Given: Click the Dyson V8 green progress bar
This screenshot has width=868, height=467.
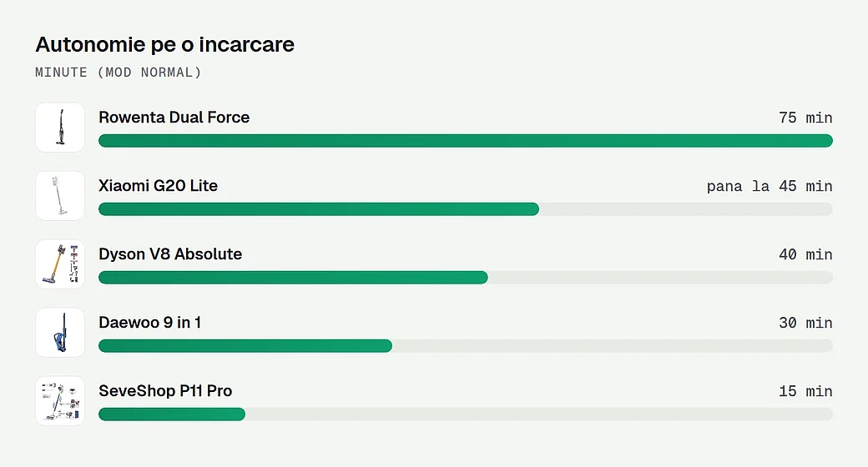Looking at the screenshot, I should [294, 277].
